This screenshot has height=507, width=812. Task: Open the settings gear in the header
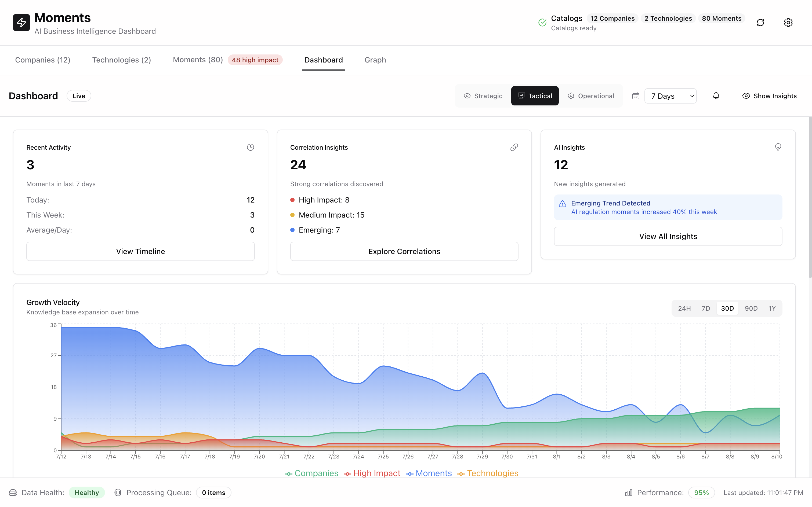click(788, 22)
